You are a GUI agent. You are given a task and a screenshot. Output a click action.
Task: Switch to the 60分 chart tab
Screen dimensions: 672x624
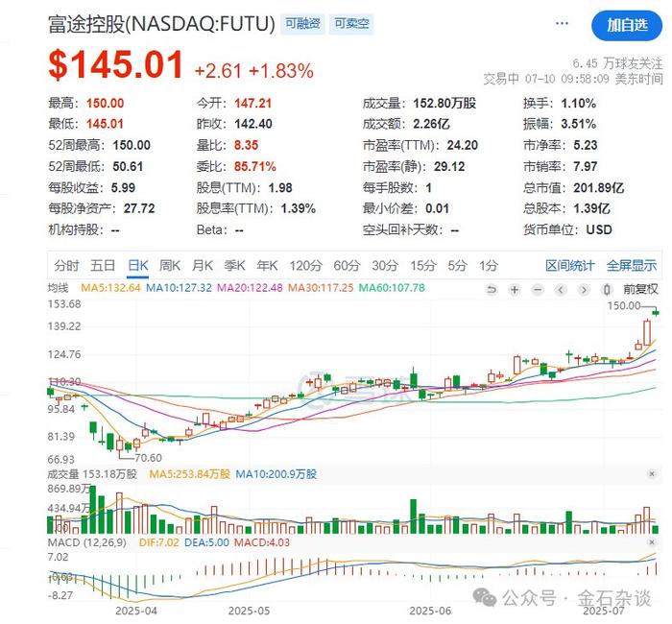(348, 266)
